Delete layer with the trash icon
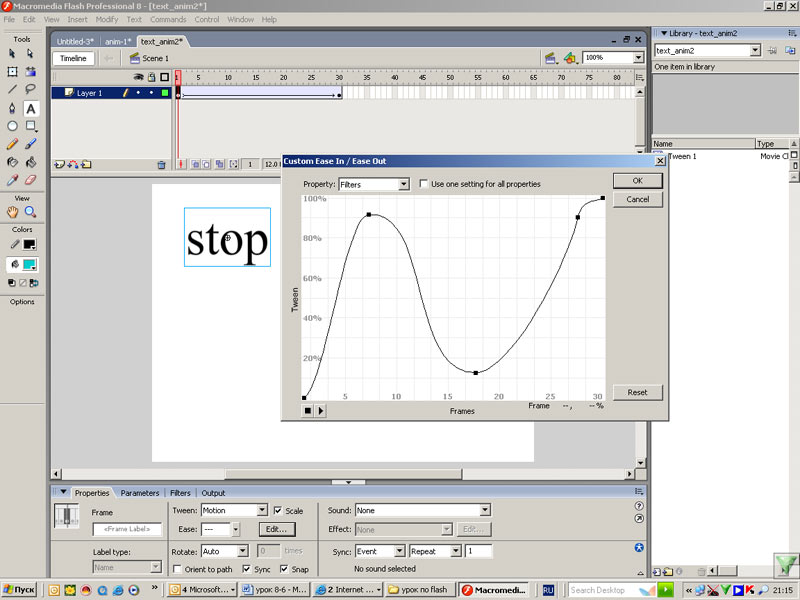The image size is (800, 600). tap(161, 164)
